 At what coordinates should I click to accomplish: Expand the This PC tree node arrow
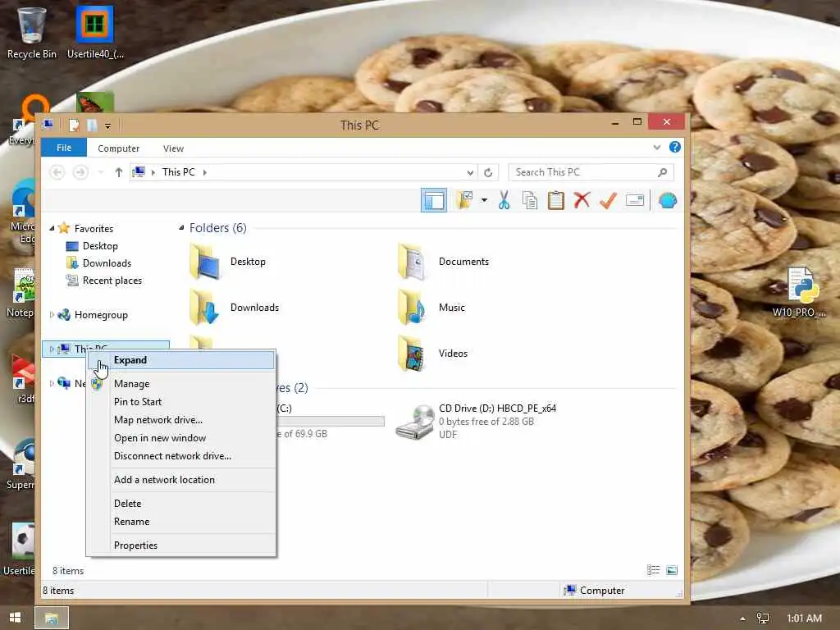click(52, 349)
